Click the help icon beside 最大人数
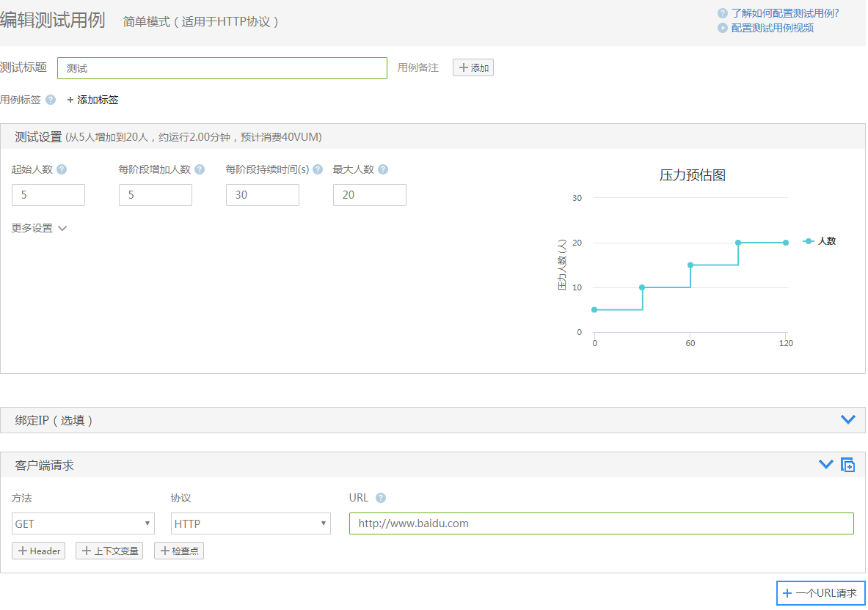This screenshot has height=610, width=868. click(x=383, y=169)
